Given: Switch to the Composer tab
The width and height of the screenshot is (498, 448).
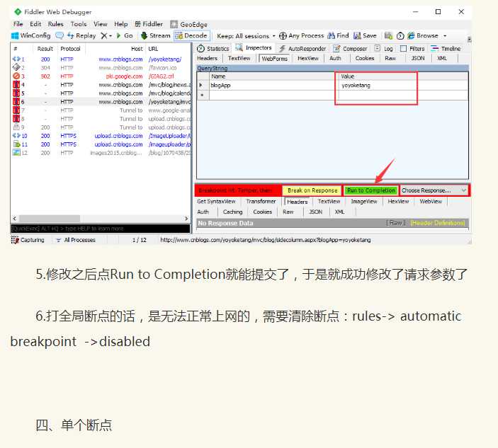Looking at the screenshot, I should 350,49.
